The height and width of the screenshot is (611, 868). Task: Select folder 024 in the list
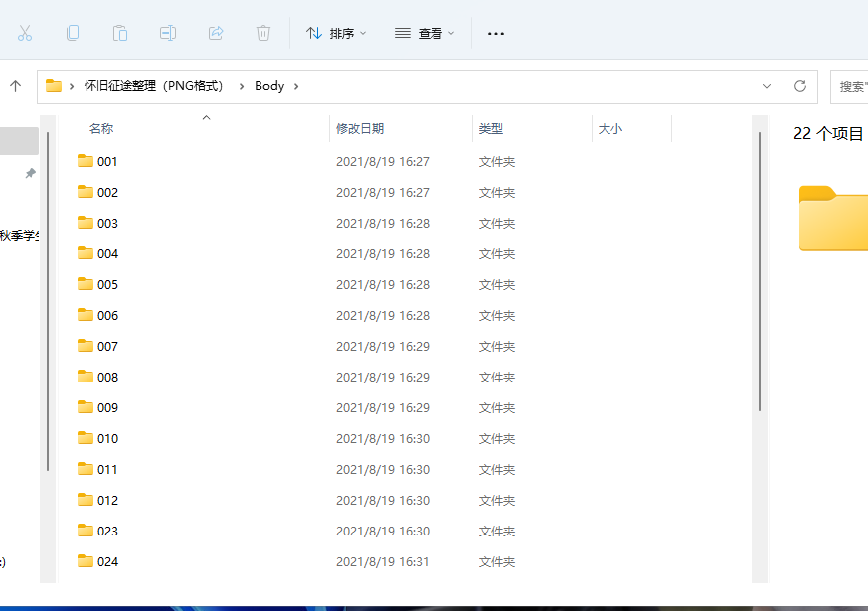point(107,561)
